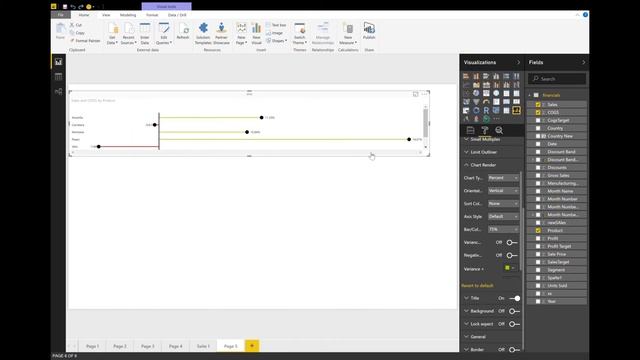Turn on the Background toggle

click(x=514, y=311)
